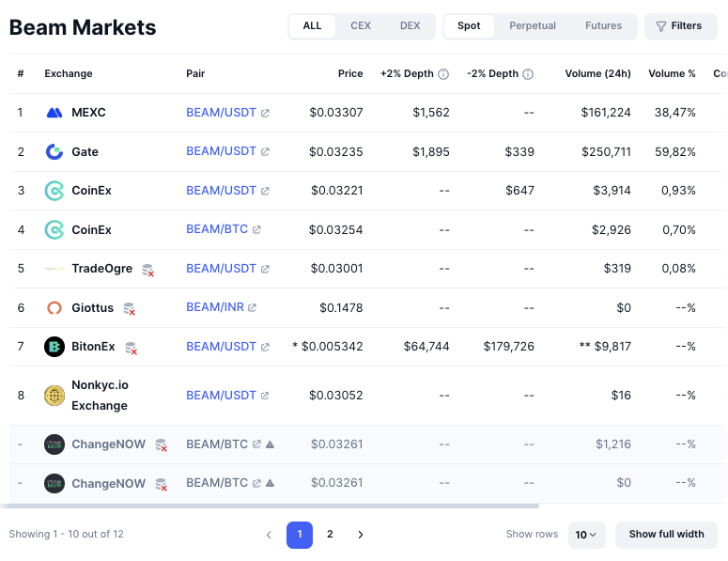Click the Gate exchange logo
The image size is (728, 561).
(x=54, y=152)
